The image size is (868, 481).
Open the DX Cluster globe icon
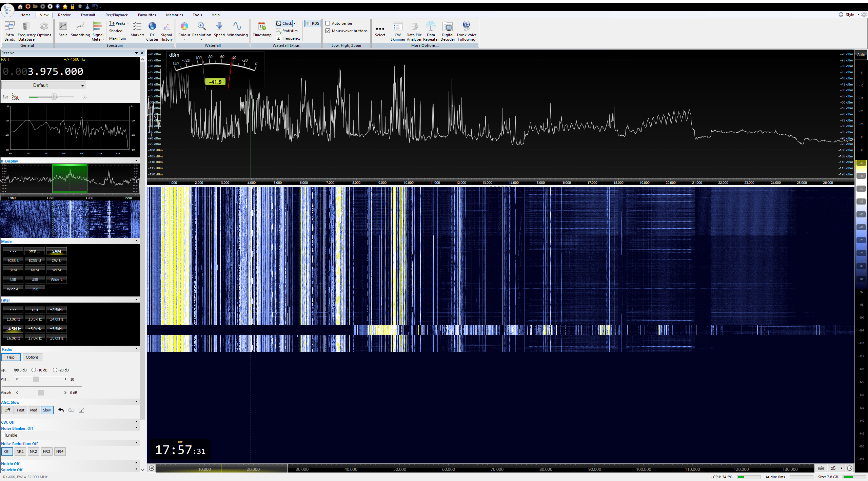152,31
